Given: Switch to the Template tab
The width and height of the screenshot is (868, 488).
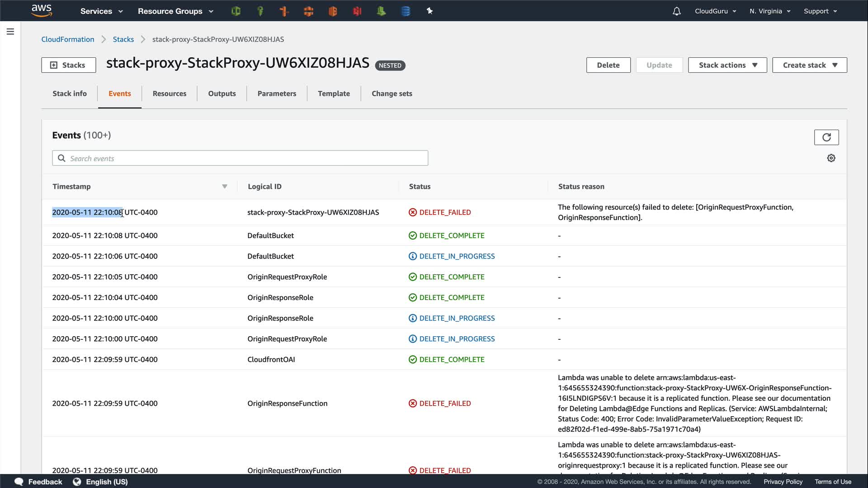Looking at the screenshot, I should pyautogui.click(x=333, y=94).
